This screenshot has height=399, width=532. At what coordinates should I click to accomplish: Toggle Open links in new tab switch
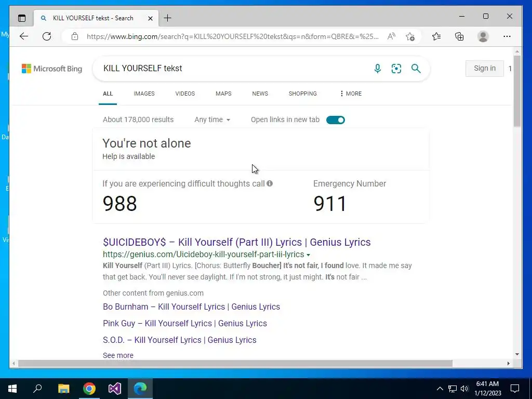tap(336, 120)
